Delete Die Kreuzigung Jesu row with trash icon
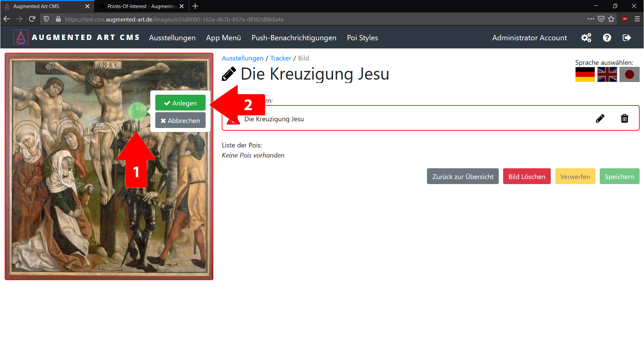The height and width of the screenshot is (350, 644). click(x=624, y=118)
